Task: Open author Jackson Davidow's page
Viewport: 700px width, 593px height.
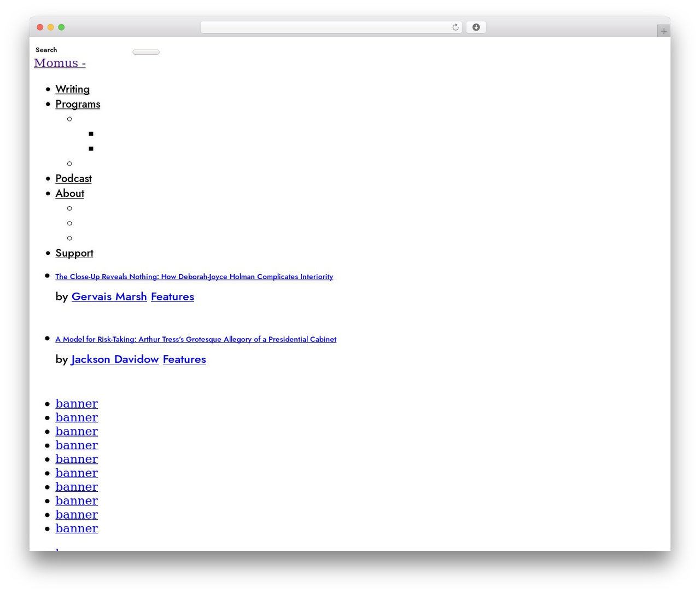Action: 115,359
